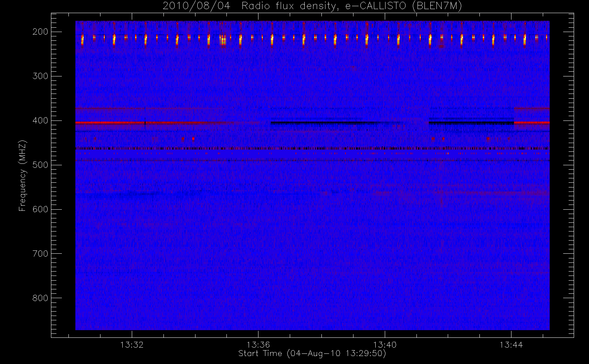Click the 13:36 time tick label
The width and height of the screenshot is (589, 364).
[258, 345]
